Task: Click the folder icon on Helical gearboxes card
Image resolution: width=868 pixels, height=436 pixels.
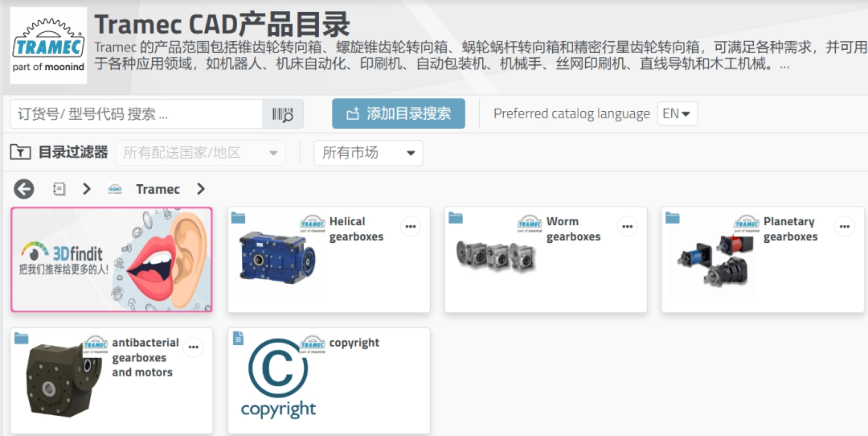Action: point(238,217)
